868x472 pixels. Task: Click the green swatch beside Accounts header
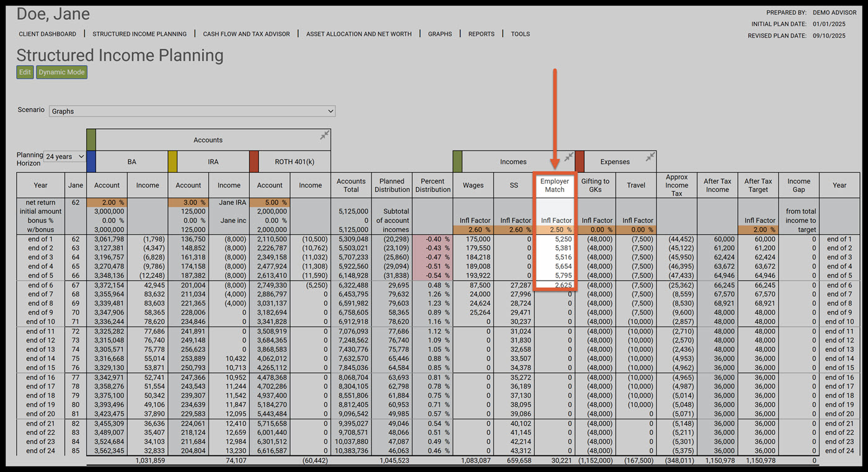click(x=91, y=139)
